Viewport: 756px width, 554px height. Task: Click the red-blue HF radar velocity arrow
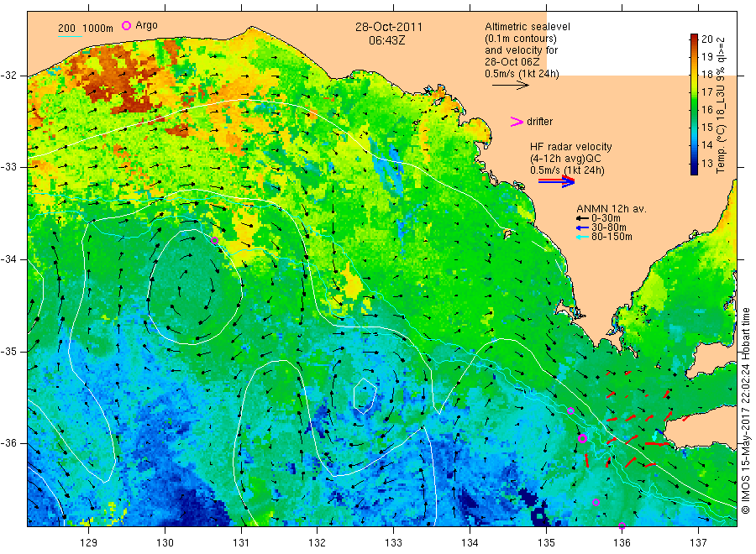(556, 181)
